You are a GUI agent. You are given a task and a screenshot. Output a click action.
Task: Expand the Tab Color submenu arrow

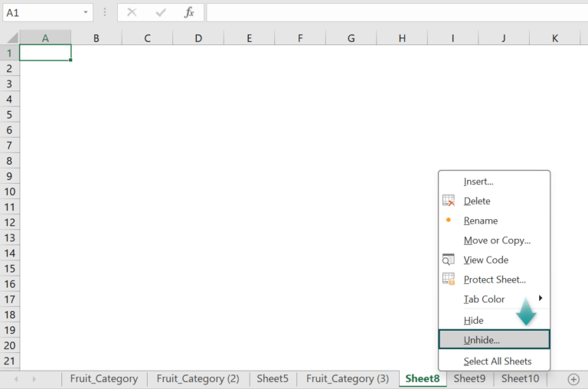tap(541, 298)
